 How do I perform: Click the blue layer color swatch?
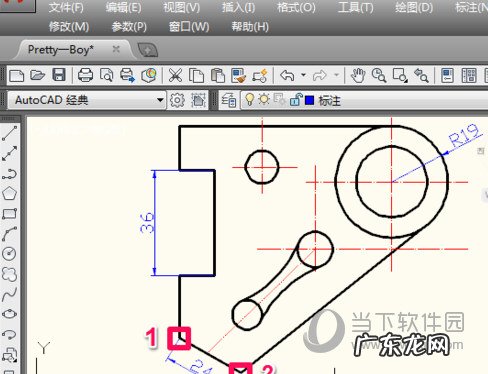click(x=310, y=100)
